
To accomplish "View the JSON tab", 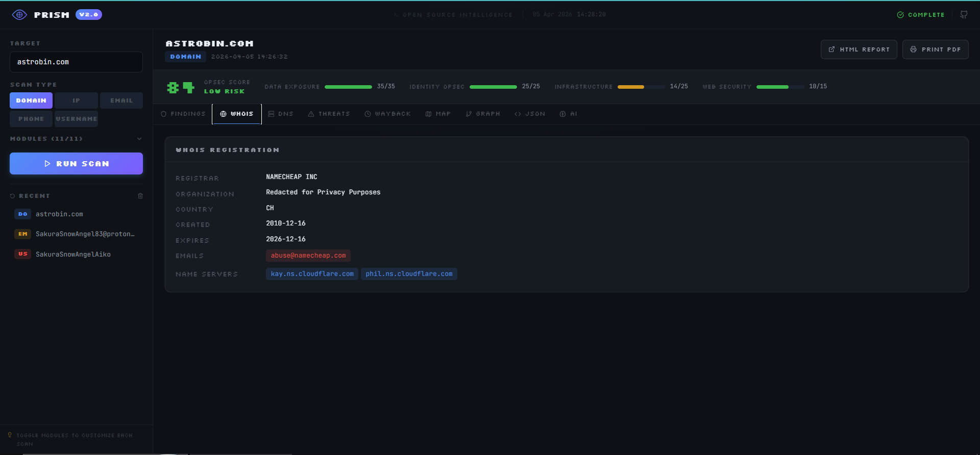I will 530,114.
